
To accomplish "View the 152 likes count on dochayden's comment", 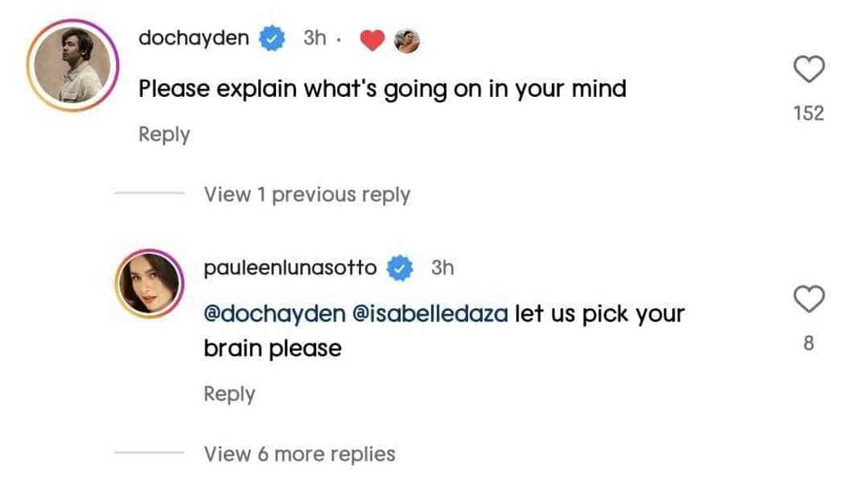I will click(809, 114).
